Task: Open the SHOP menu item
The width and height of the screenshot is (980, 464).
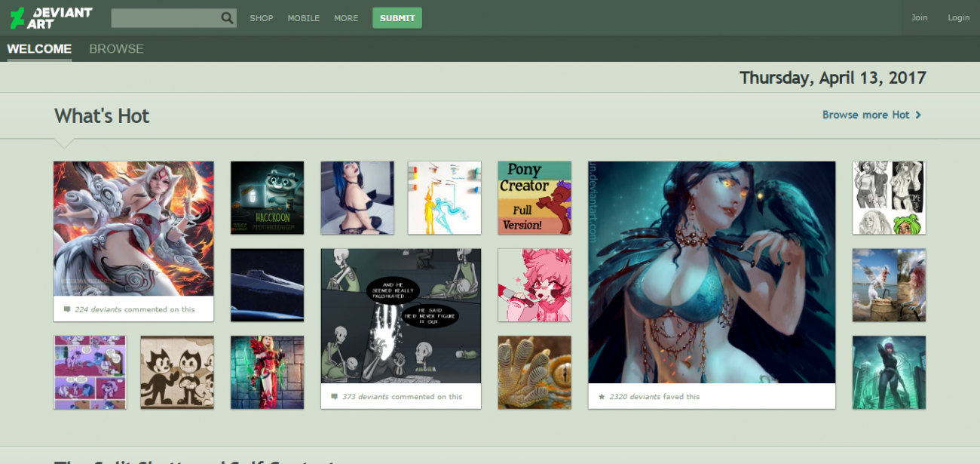Action: (262, 18)
